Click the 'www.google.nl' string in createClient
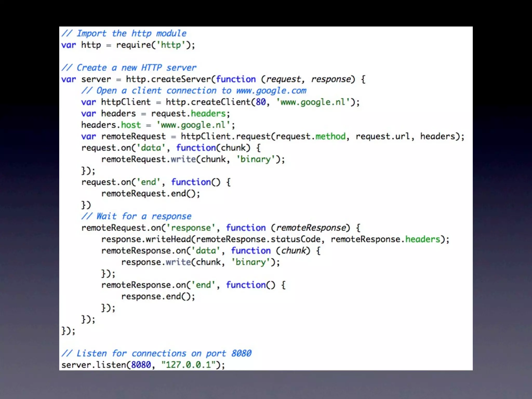532x399 pixels. [313, 102]
